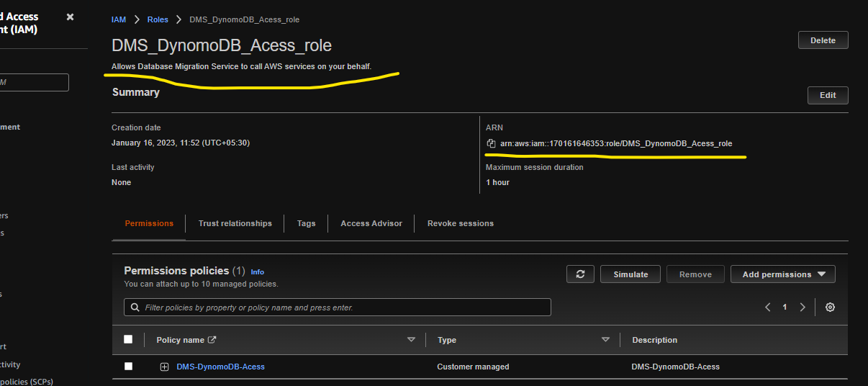Open external link icon beside Policy name

(212, 340)
